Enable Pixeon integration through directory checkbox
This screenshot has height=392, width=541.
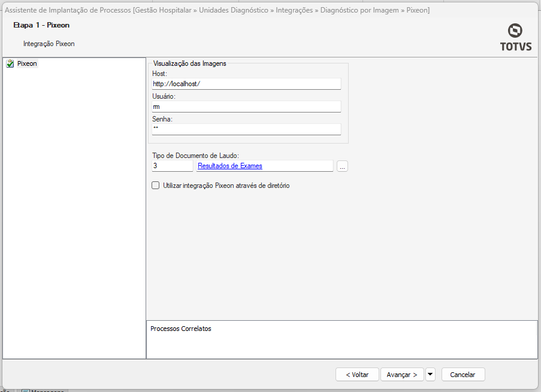click(156, 186)
